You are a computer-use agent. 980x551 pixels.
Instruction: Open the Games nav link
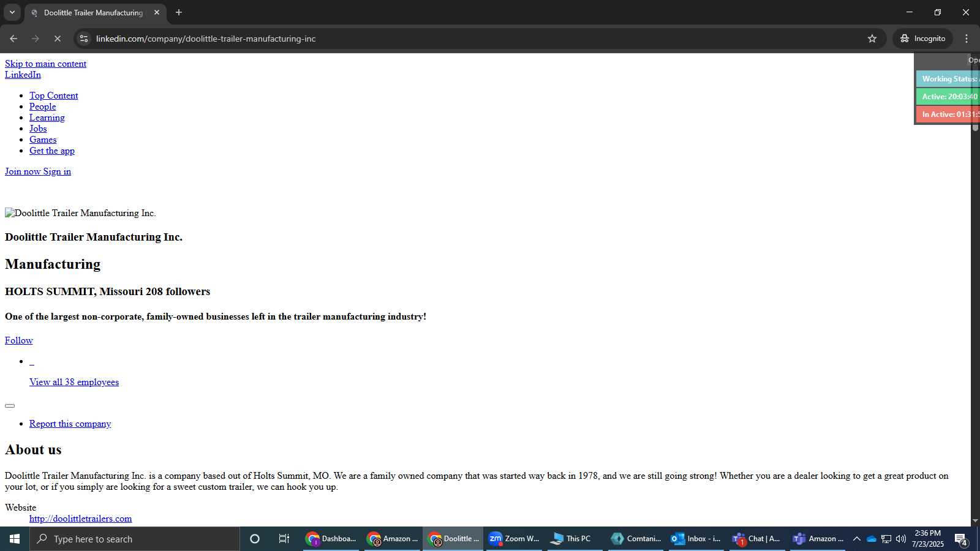tap(43, 140)
